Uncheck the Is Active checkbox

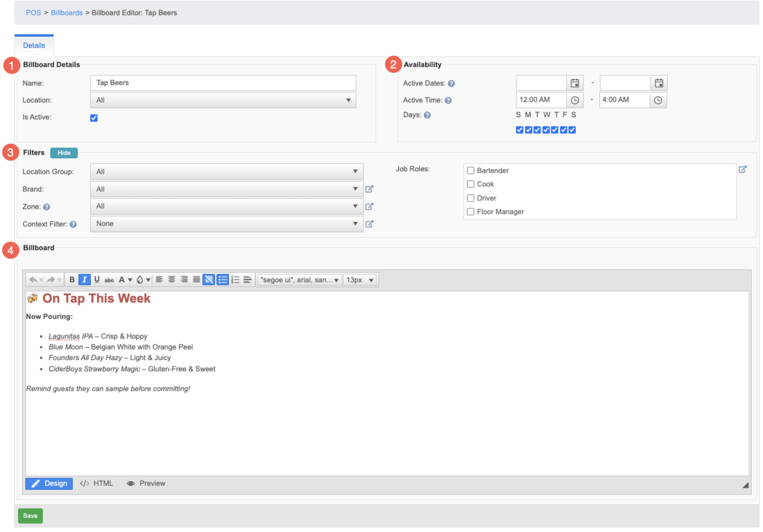(94, 118)
